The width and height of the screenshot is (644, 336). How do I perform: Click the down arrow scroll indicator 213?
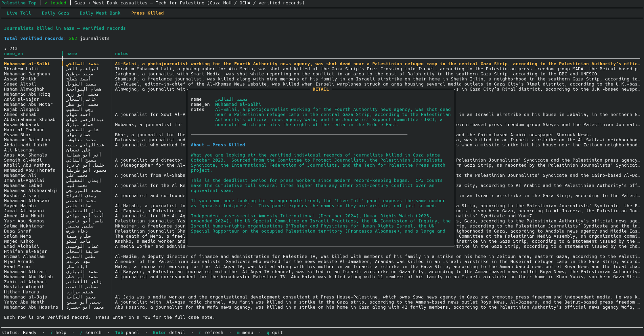click(x=11, y=49)
